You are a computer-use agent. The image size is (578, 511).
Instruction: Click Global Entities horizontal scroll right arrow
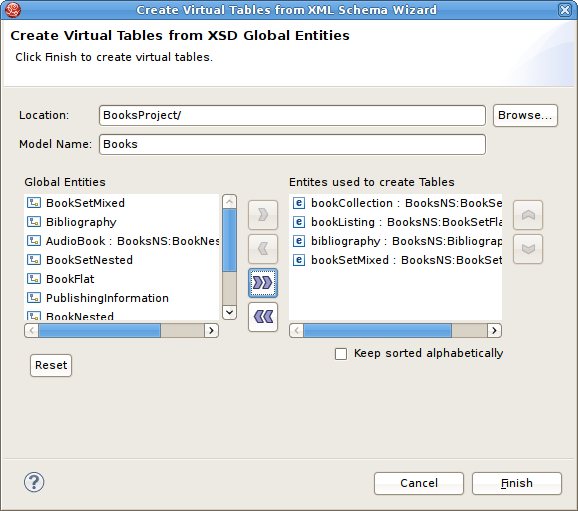coord(211,330)
